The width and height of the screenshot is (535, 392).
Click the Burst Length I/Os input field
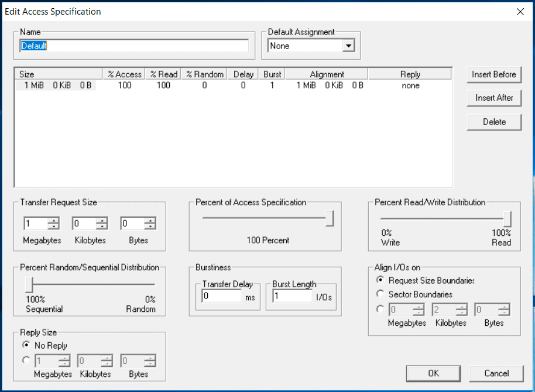(293, 296)
